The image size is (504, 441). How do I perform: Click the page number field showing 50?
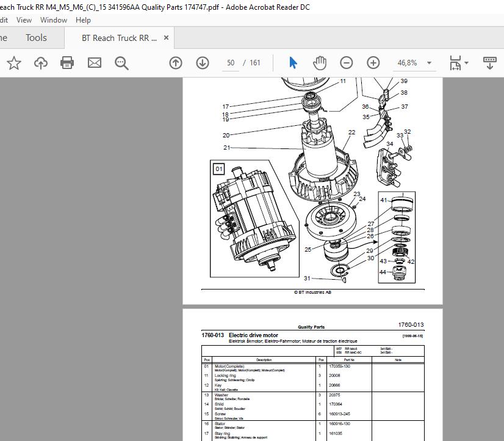[231, 63]
